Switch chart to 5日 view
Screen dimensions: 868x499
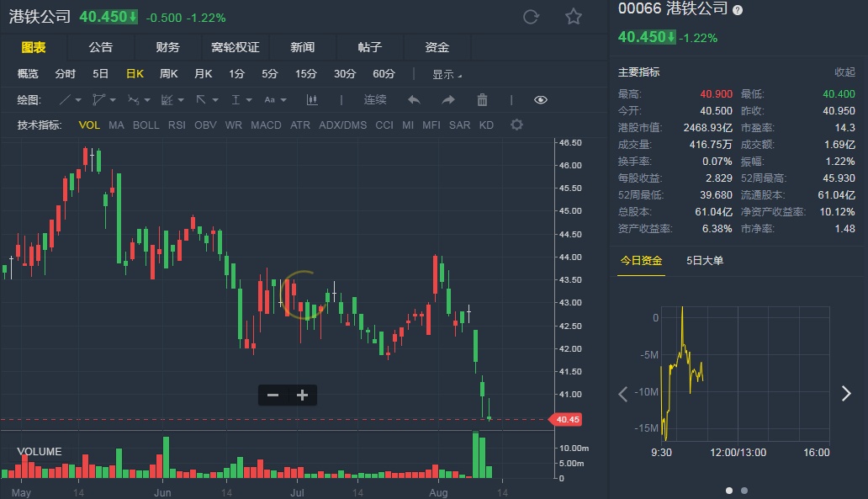pyautogui.click(x=100, y=74)
